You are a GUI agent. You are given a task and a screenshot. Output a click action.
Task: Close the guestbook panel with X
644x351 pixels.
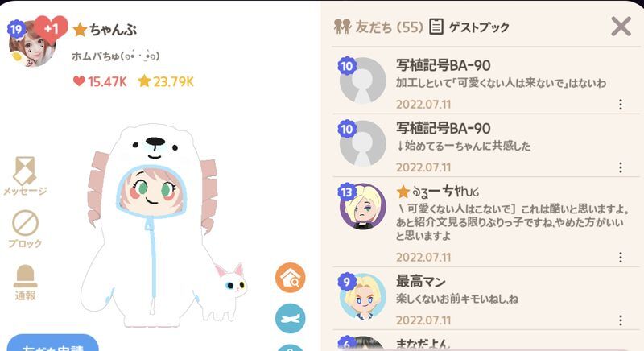click(621, 27)
